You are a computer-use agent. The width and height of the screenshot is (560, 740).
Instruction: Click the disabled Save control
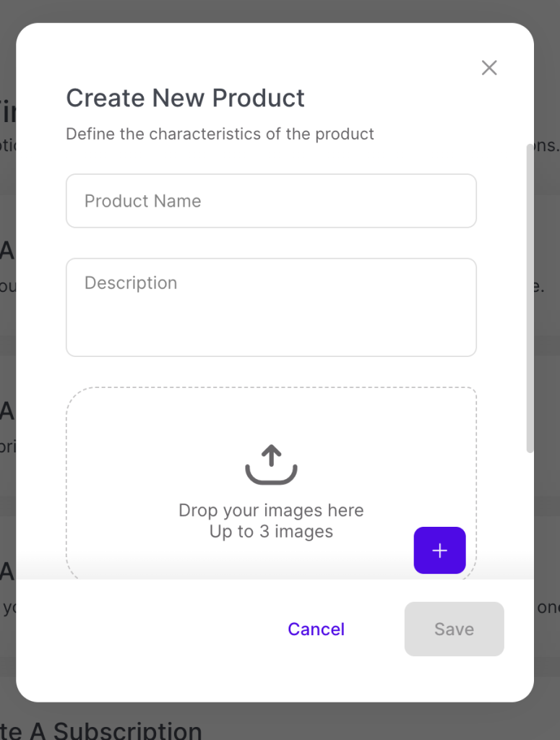click(454, 629)
